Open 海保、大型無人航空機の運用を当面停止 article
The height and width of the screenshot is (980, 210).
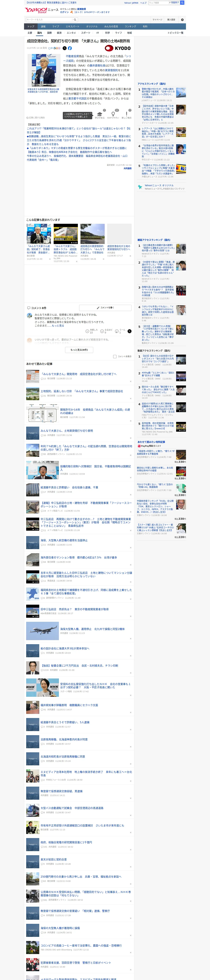tap(64, 540)
